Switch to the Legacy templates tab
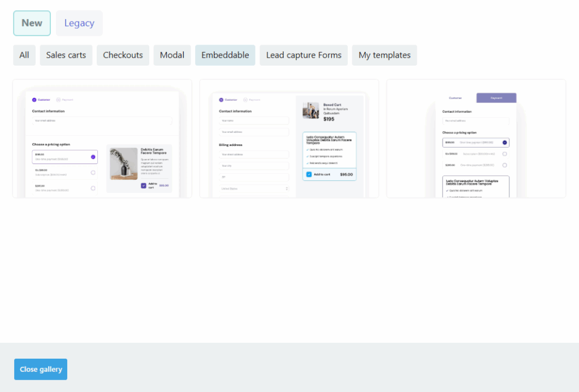Viewport: 579px width, 392px height. coord(79,23)
